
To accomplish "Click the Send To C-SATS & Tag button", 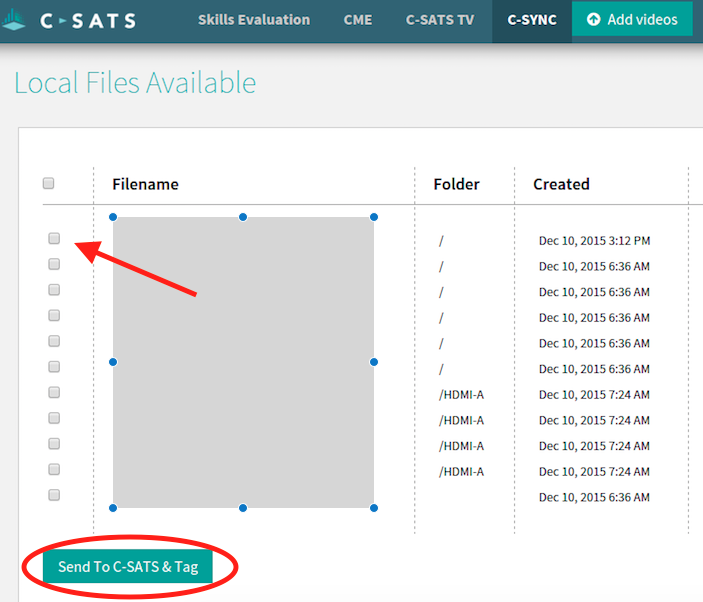I will click(128, 566).
